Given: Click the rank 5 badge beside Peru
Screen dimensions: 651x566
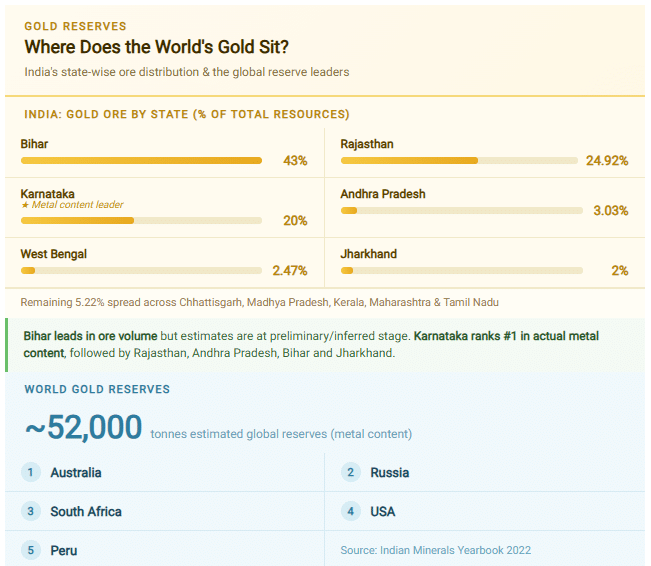Looking at the screenshot, I should pos(31,550).
